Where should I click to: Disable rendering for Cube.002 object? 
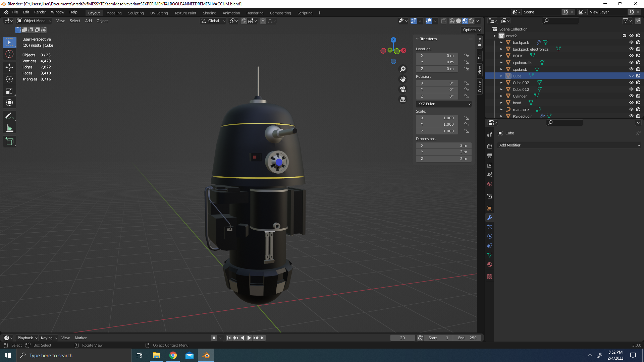click(638, 82)
